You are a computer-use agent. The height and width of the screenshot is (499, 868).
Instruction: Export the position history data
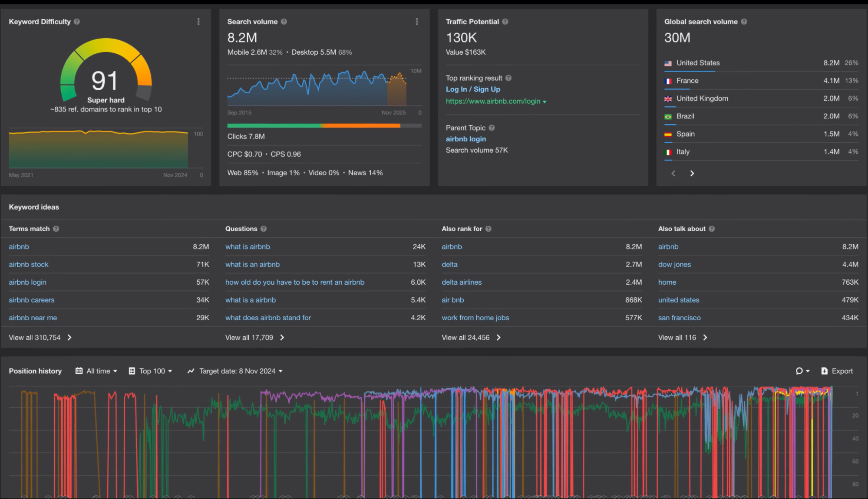click(x=837, y=371)
